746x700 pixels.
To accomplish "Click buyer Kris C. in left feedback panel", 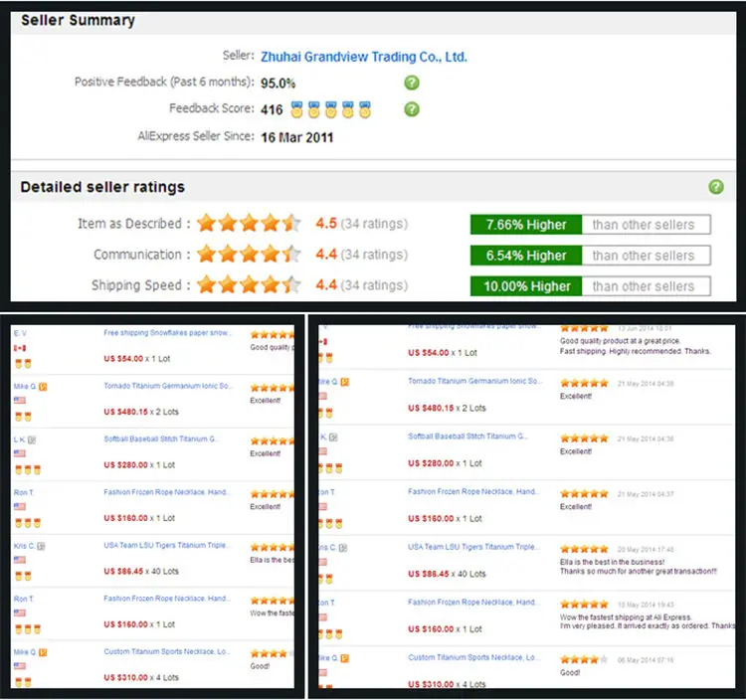I will coord(24,546).
